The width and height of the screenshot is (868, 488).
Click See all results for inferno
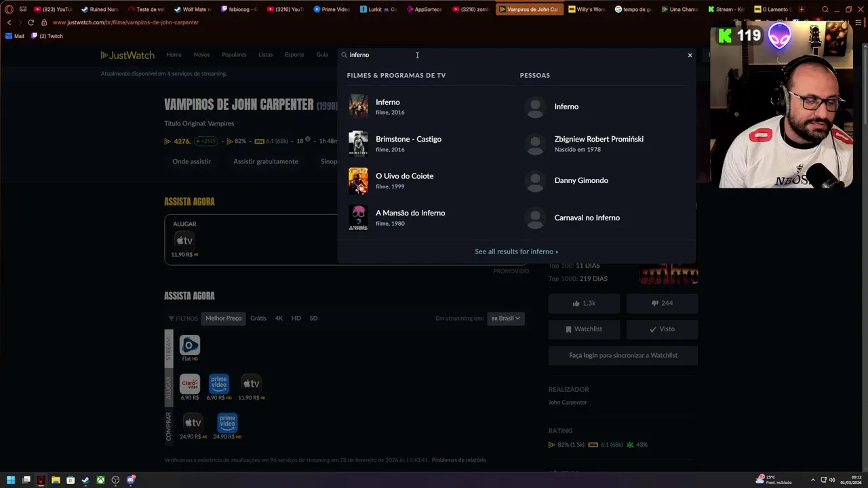pyautogui.click(x=516, y=251)
